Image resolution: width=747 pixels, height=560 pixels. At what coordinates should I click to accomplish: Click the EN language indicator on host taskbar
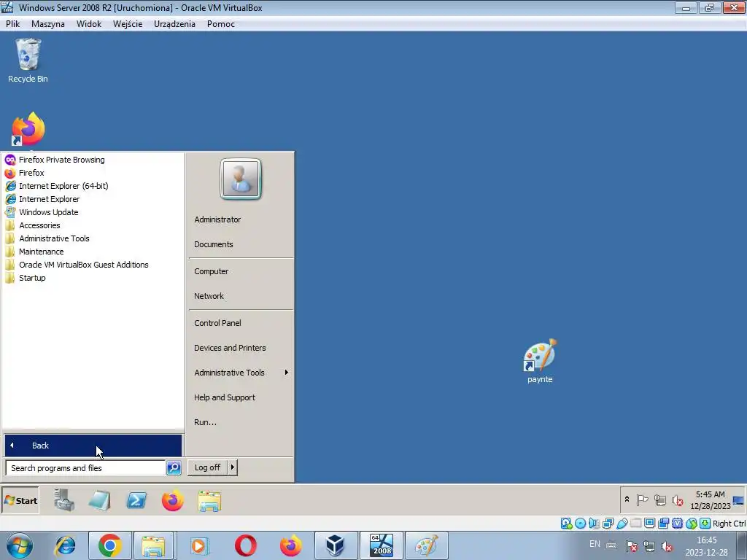point(595,544)
